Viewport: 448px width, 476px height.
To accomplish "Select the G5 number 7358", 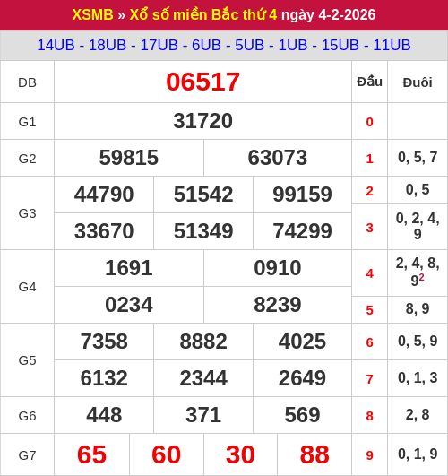I will tap(104, 342).
